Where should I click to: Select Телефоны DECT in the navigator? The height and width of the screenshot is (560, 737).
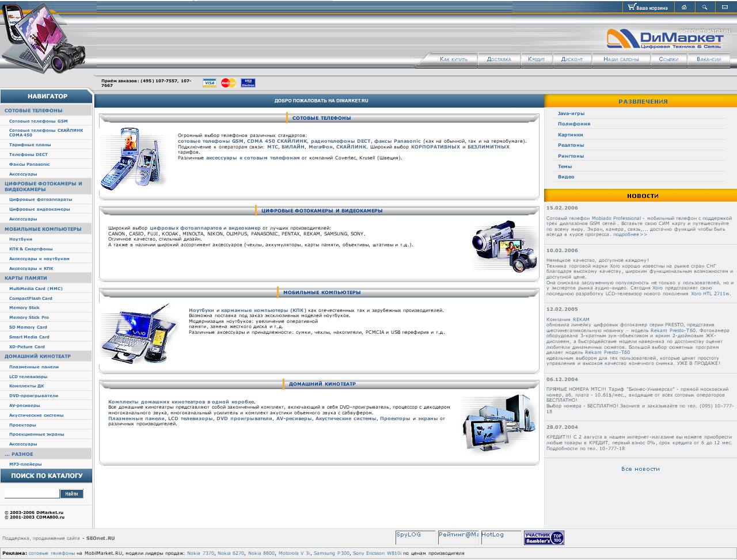[x=28, y=155]
